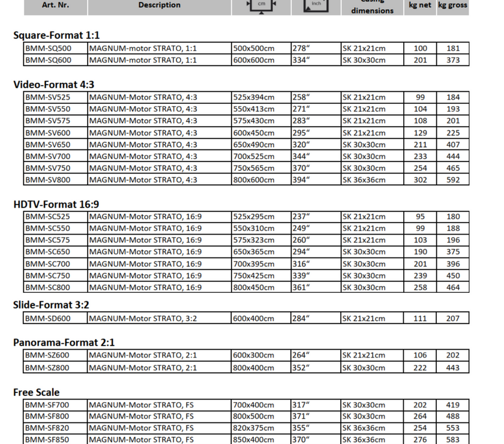Click the 800x400cm cell in BMM-SZ800 row

click(x=254, y=368)
